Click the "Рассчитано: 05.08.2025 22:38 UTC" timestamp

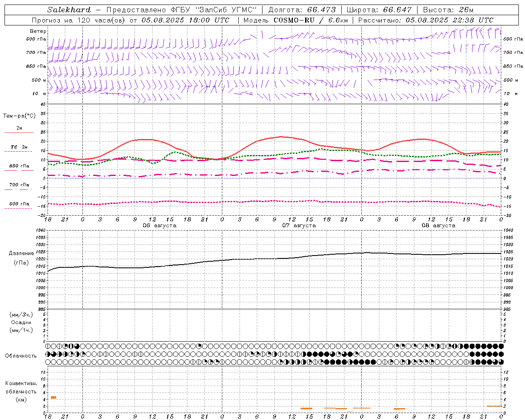[426, 20]
